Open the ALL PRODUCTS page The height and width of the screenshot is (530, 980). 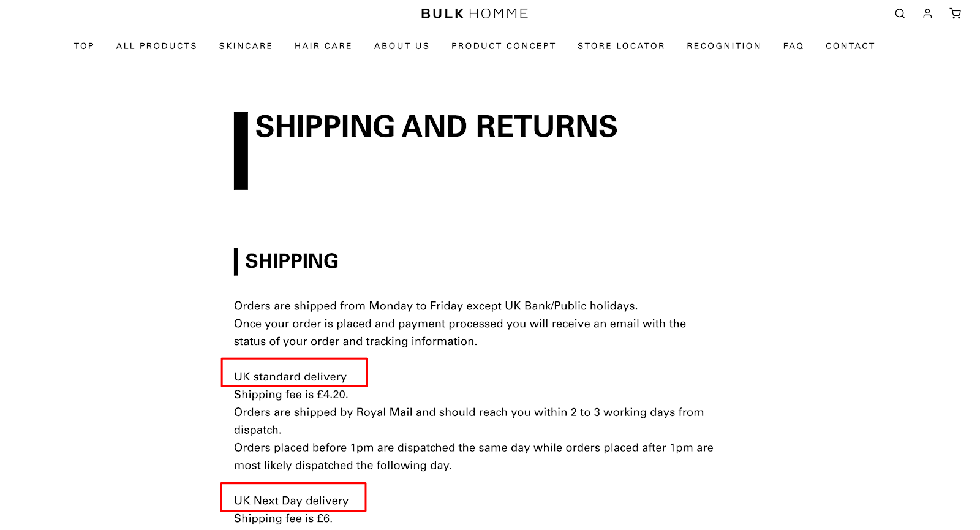[x=156, y=45]
